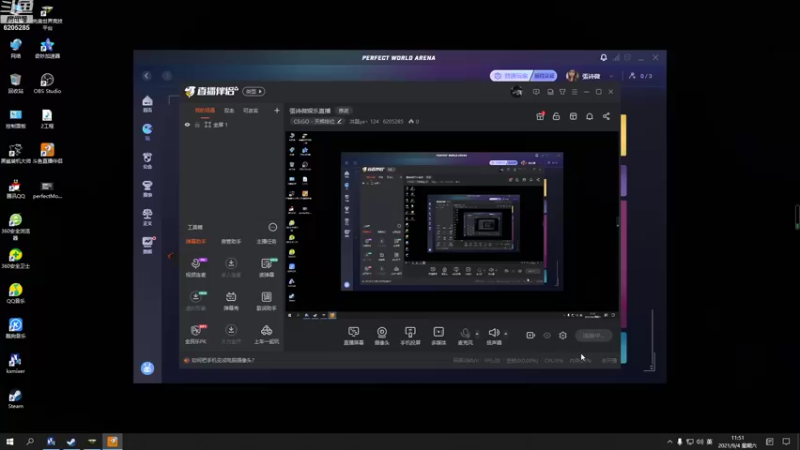Image resolution: width=800 pixels, height=450 pixels.
Task: Click the edit button next to stream title
Action: coord(344,111)
